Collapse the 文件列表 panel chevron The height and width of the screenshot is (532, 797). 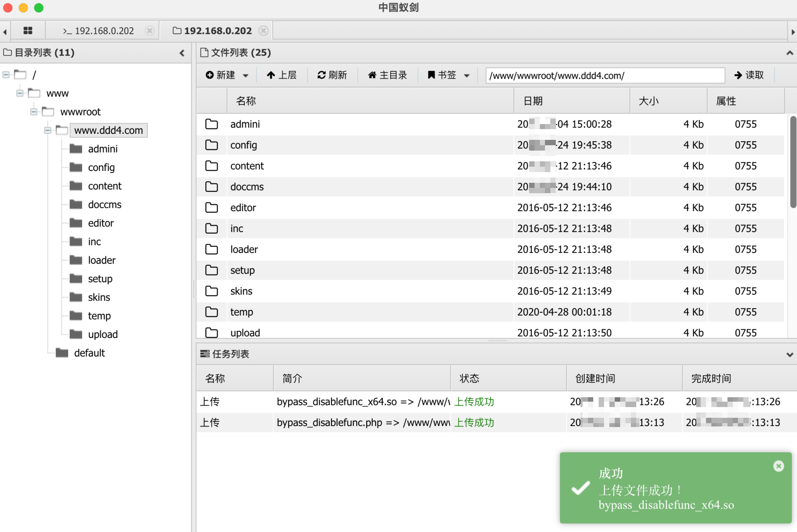pyautogui.click(x=790, y=53)
